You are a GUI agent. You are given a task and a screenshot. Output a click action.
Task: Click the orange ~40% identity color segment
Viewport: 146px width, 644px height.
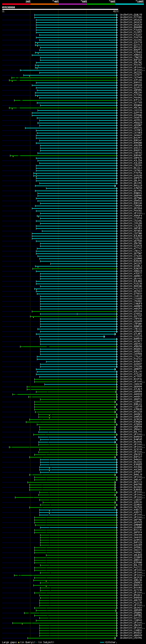45,4
